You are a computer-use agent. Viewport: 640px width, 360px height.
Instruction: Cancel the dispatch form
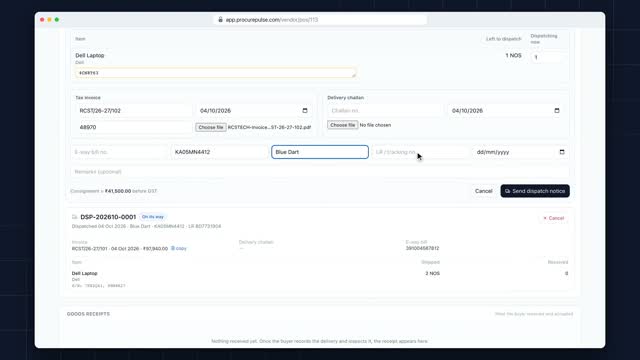pos(483,191)
